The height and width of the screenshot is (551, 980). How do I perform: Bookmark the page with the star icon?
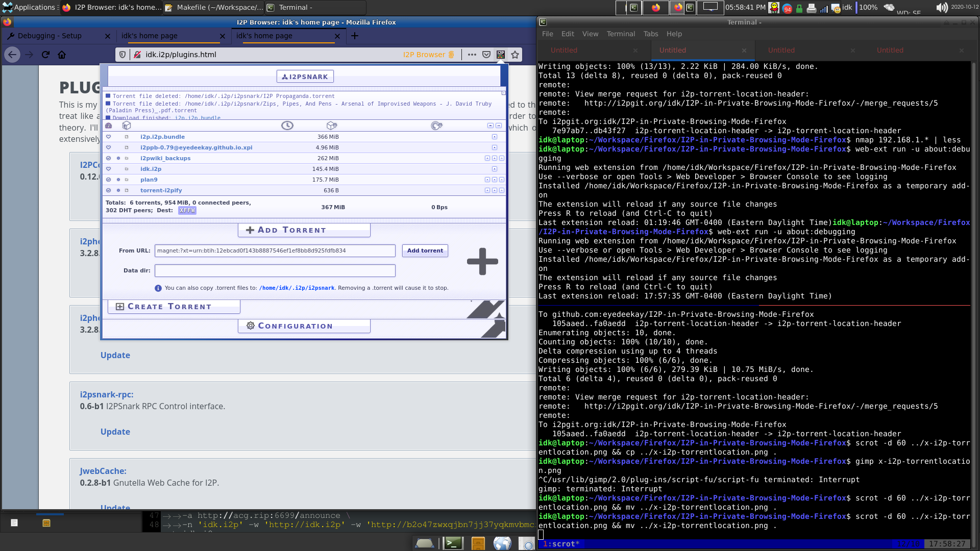515,55
